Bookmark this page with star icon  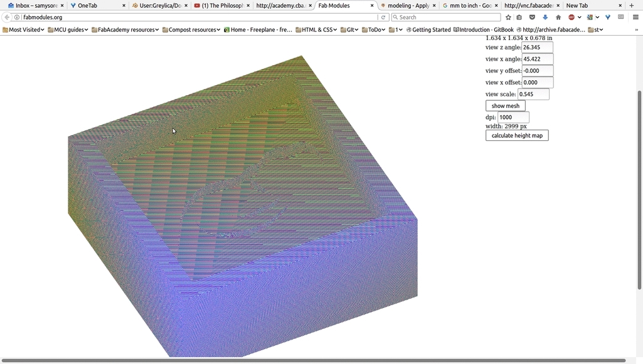pos(509,17)
